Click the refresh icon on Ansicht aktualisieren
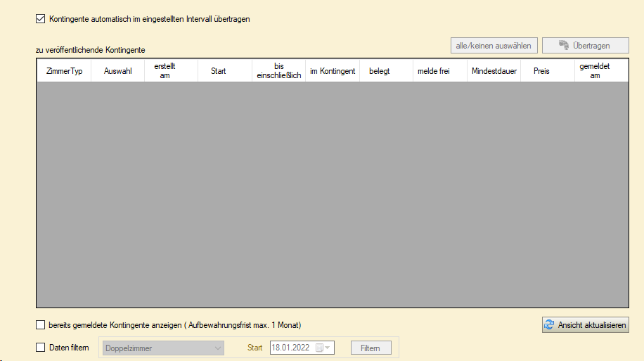The width and height of the screenshot is (644, 361). click(549, 325)
